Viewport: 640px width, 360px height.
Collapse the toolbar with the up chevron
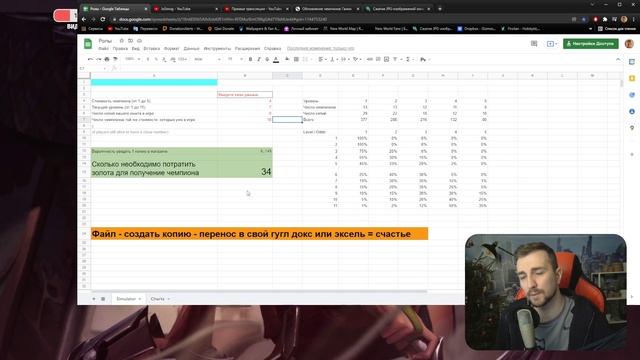coord(618,60)
